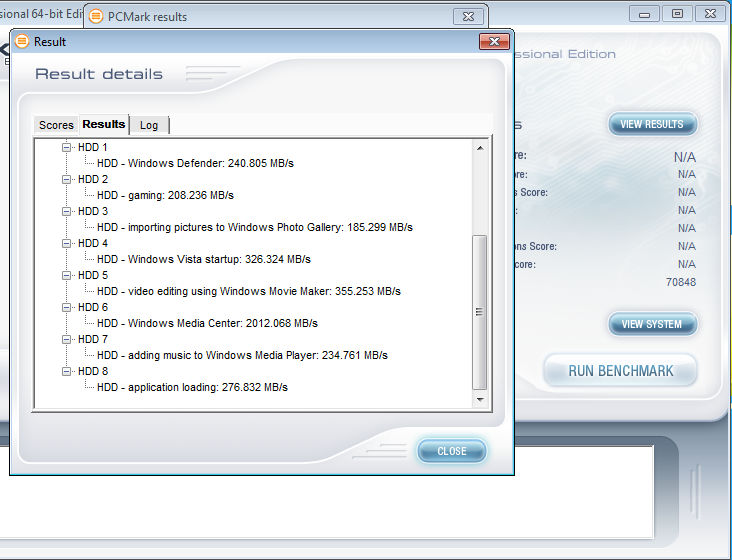The image size is (732, 560).
Task: Select 'Windows Vista startup: 326.324 MB/s' row
Action: pos(204,259)
